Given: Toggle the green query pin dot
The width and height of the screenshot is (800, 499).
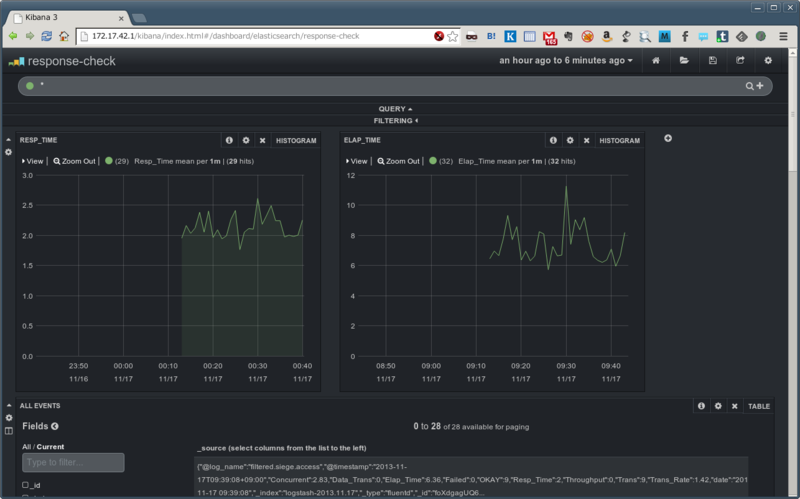Looking at the screenshot, I should 30,86.
